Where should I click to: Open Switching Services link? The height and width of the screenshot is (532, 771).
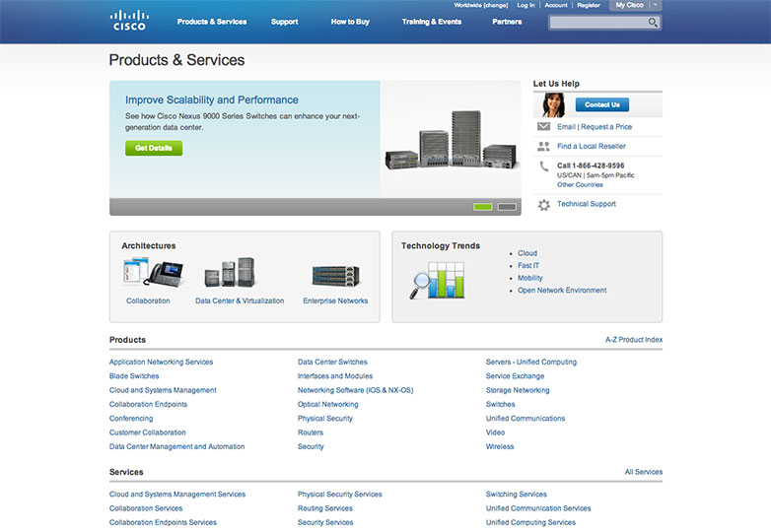tap(517, 495)
